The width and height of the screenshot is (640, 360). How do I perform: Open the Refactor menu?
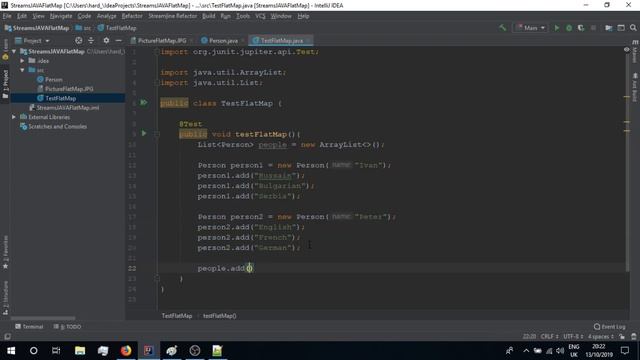(132, 16)
